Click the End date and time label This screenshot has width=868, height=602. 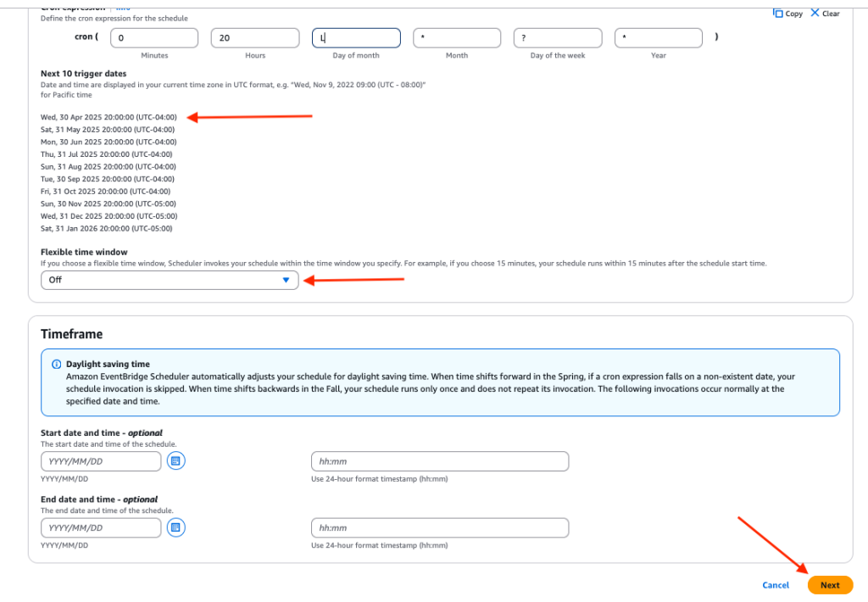click(99, 499)
